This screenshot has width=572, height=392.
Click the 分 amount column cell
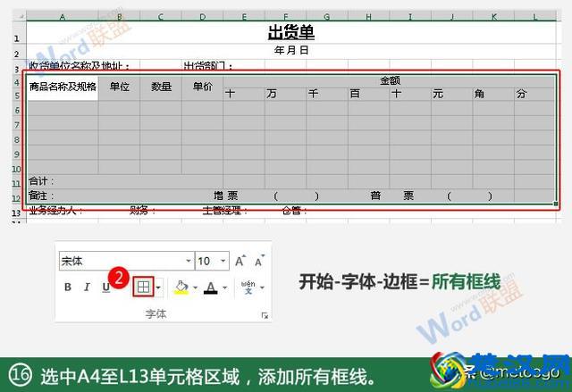[x=535, y=94]
